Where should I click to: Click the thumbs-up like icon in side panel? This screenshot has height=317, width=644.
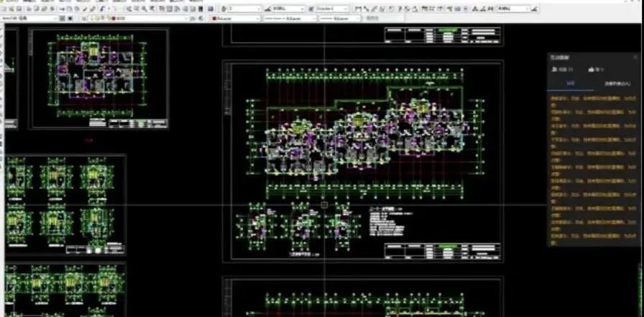tap(592, 70)
